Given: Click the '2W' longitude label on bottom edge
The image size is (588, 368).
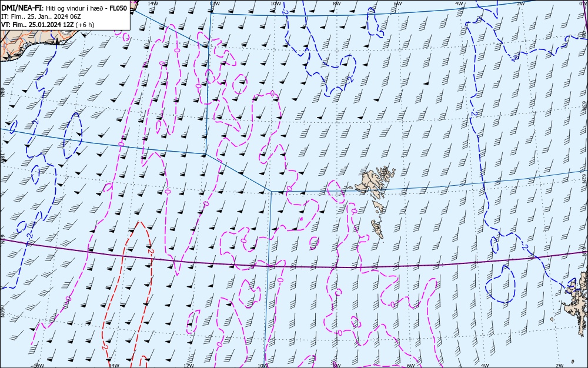Looking at the screenshot, I should (x=560, y=366).
